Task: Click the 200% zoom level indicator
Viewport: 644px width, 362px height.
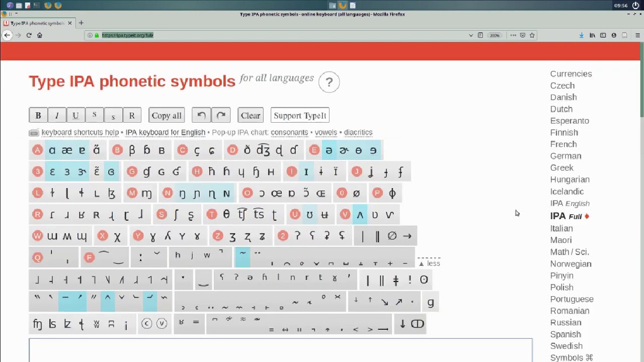Action: (495, 35)
